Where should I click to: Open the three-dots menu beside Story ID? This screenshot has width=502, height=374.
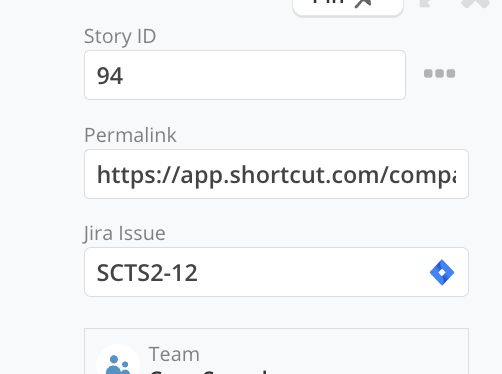click(439, 73)
